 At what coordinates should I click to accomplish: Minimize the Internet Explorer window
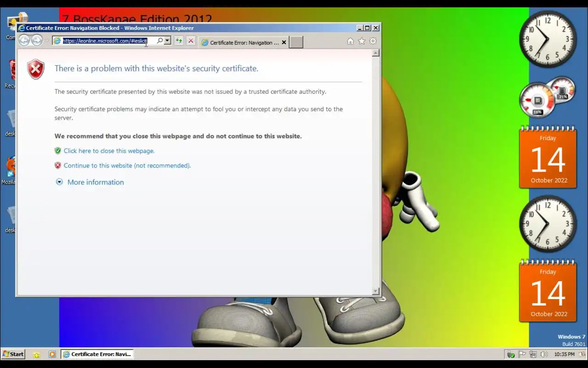(360, 28)
